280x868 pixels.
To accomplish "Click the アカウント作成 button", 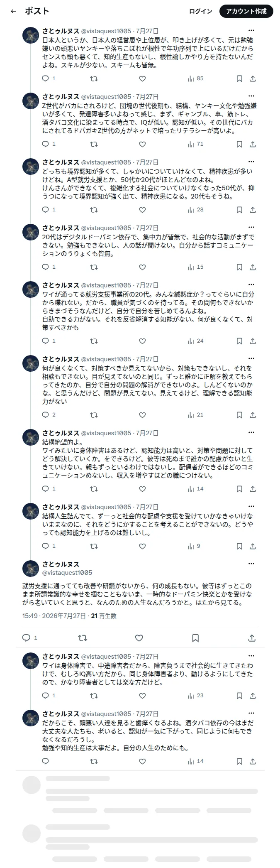I will (246, 11).
